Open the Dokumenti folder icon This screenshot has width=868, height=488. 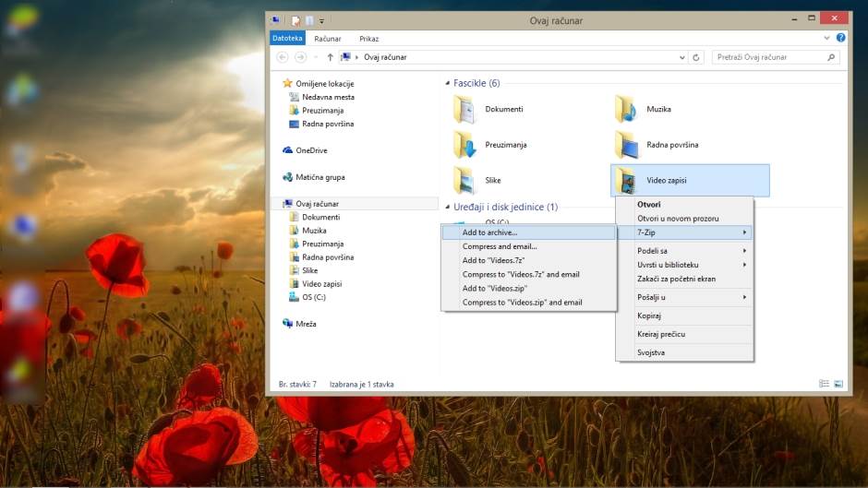pyautogui.click(x=464, y=110)
